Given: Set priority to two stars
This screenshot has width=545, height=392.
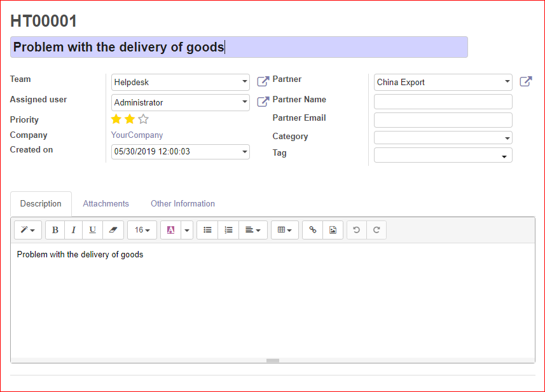Looking at the screenshot, I should (x=130, y=119).
